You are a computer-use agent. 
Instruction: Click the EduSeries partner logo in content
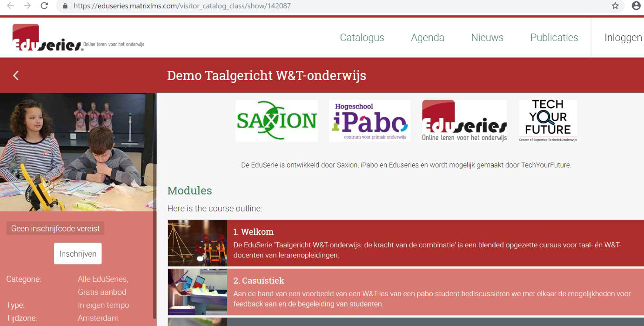pyautogui.click(x=464, y=121)
